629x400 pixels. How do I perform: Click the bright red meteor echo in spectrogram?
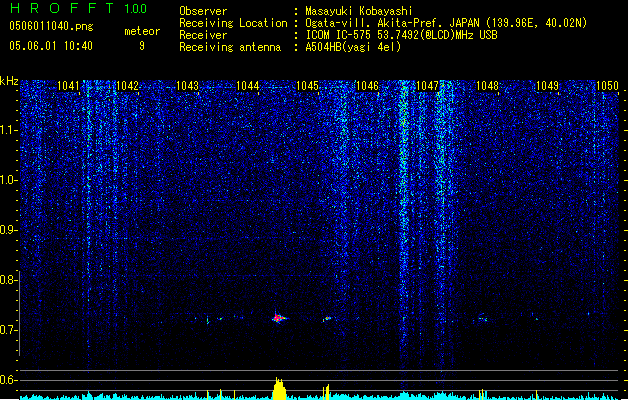pyautogui.click(x=278, y=318)
